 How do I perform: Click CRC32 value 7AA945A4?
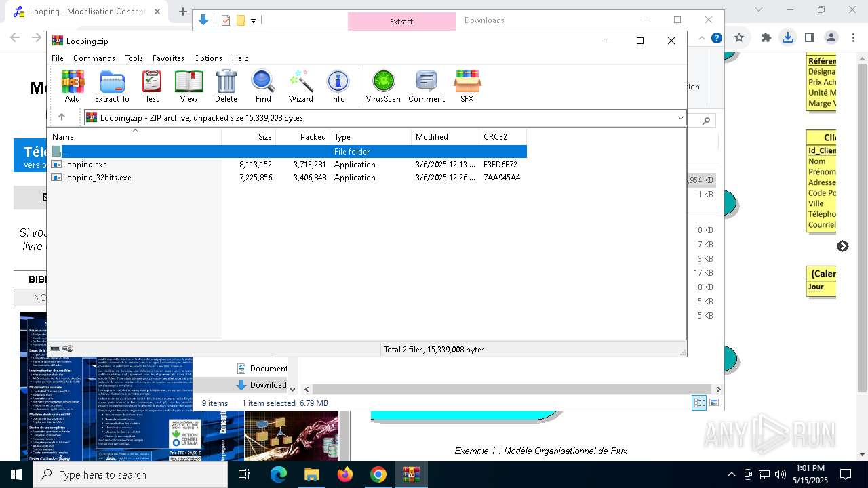(502, 178)
